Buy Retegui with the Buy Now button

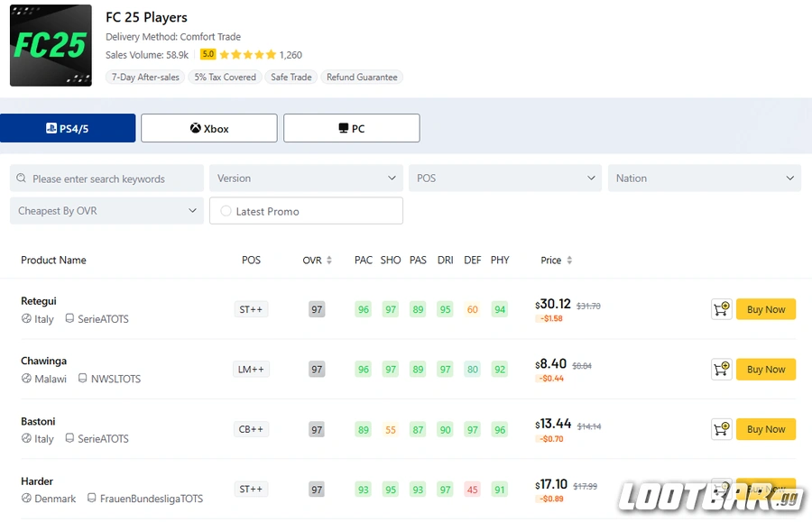766,309
